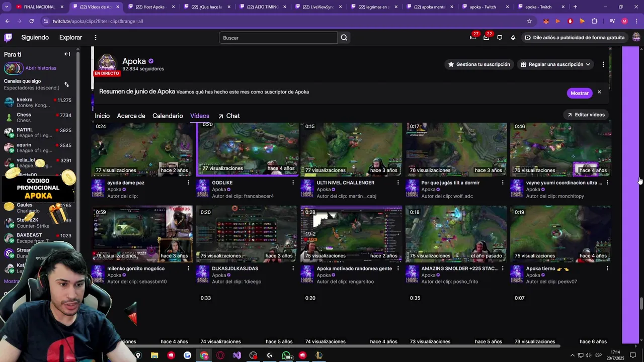This screenshot has width=644, height=362.
Task: Dismiss the Resumen de junio banner
Action: (599, 93)
